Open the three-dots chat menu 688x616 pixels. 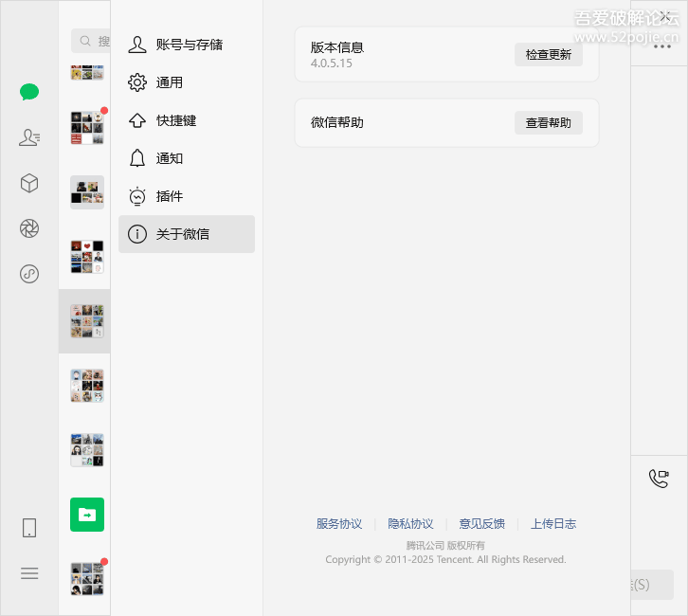coord(662,46)
